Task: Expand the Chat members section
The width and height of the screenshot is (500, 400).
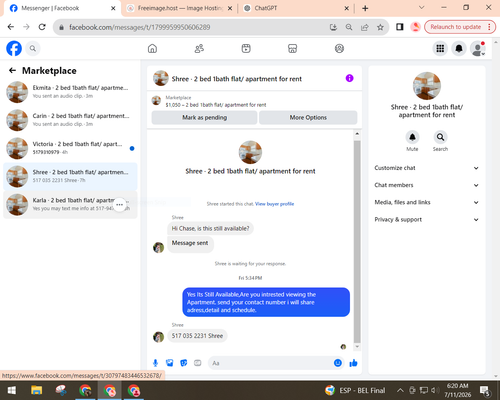Action: pos(427,185)
